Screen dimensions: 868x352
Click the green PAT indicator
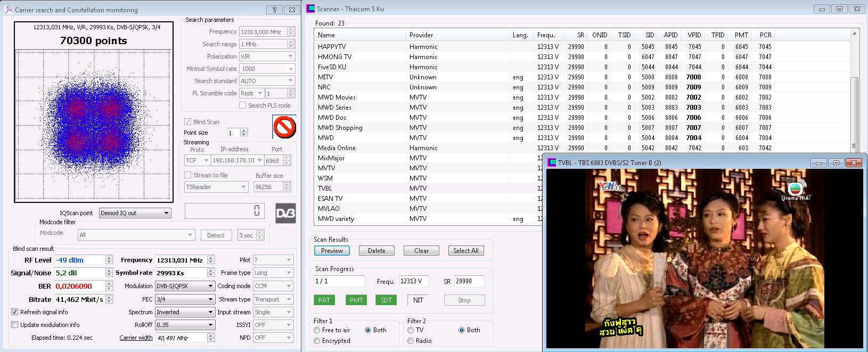click(324, 300)
